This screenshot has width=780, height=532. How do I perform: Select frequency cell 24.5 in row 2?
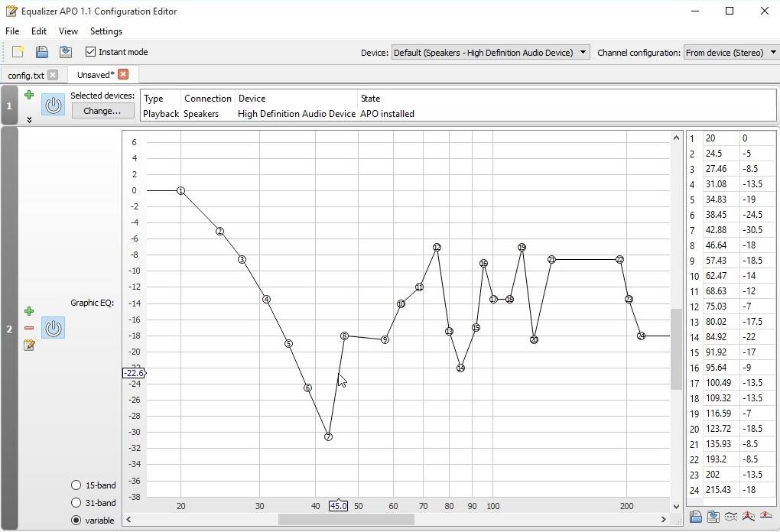[721, 153]
